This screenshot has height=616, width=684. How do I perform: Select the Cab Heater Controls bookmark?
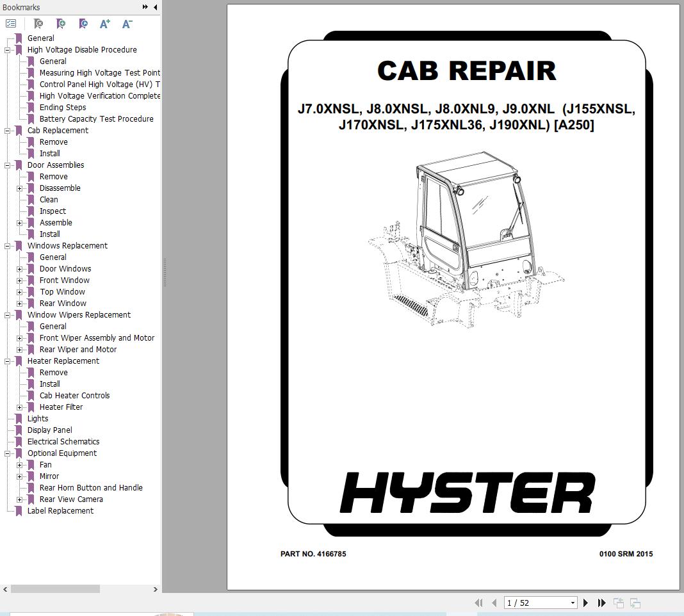tap(74, 396)
